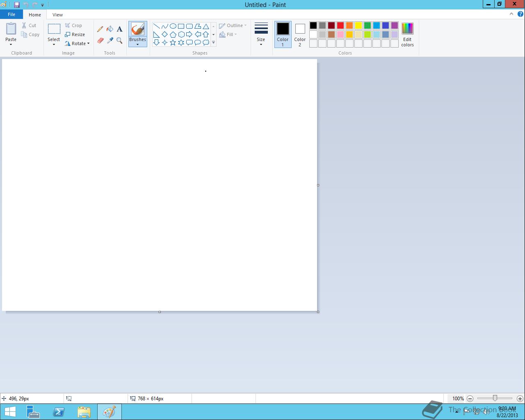Click the rectangular Select tool icon
Screen dimensions: 525x420
click(54, 29)
